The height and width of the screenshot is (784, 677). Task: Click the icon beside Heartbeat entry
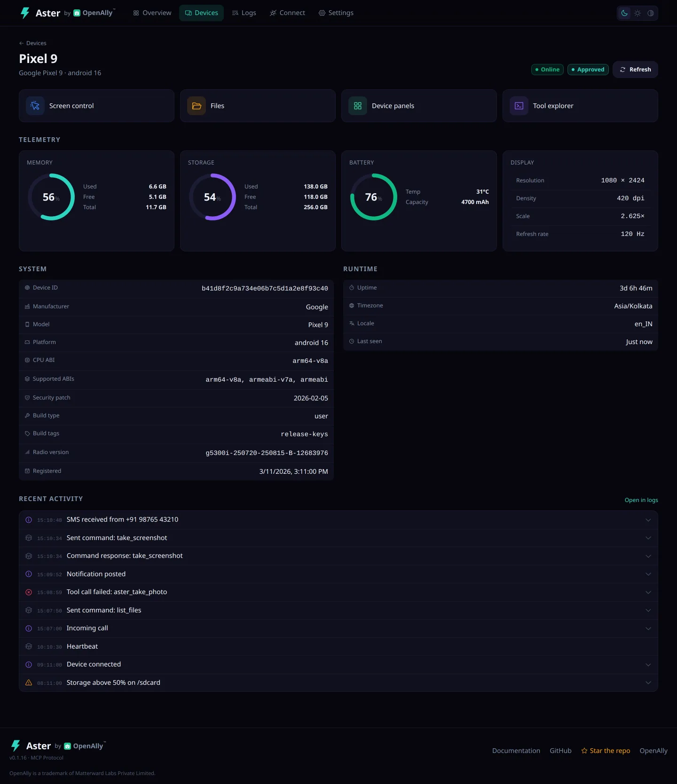tap(29, 646)
